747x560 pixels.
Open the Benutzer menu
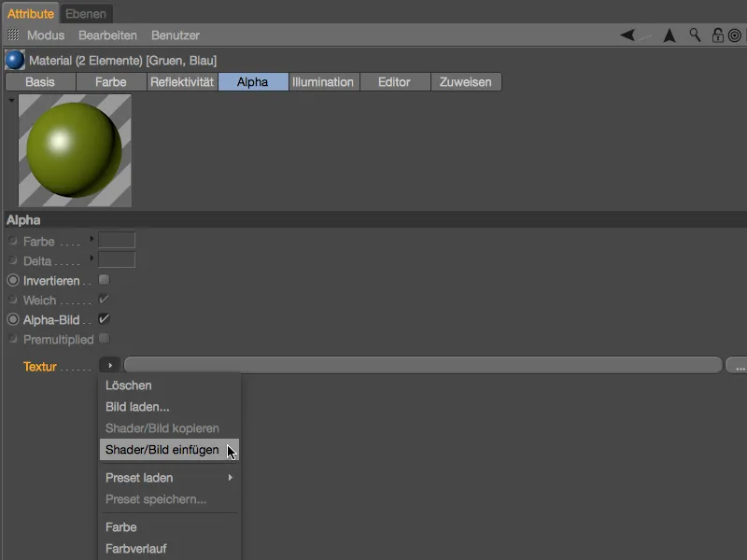pyautogui.click(x=176, y=35)
